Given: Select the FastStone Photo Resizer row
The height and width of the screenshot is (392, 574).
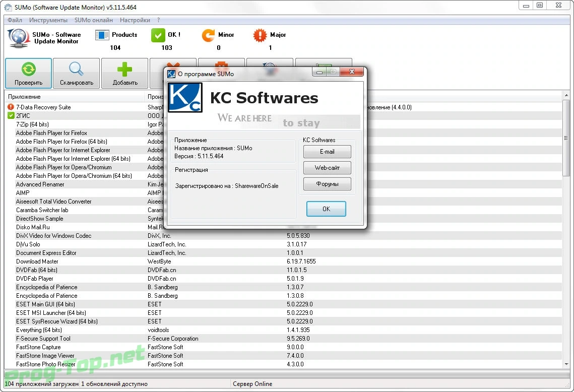Looking at the screenshot, I should (284, 364).
